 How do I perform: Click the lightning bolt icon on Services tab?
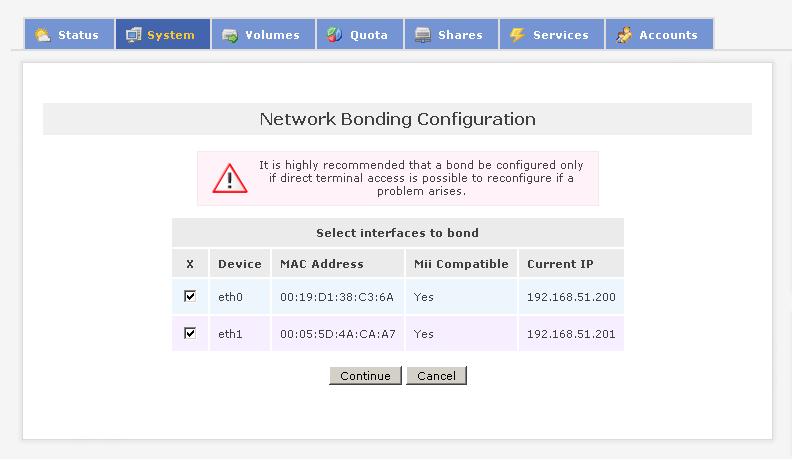point(517,35)
